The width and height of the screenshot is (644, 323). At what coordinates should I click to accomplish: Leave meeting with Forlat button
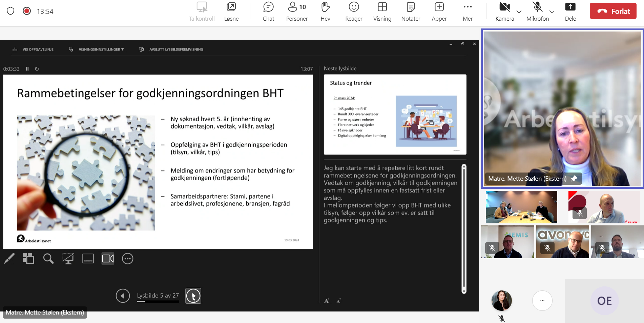coord(613,11)
